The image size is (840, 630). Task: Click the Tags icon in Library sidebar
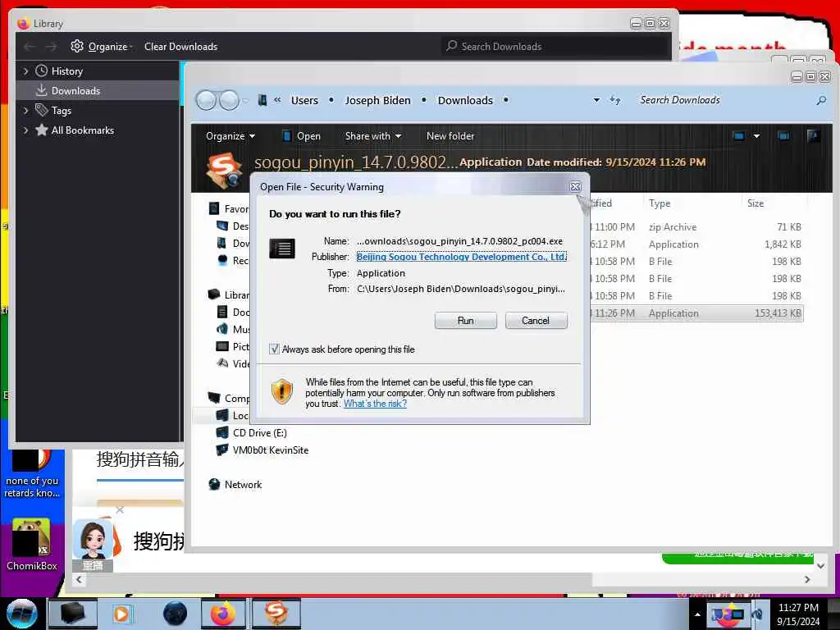(x=41, y=110)
